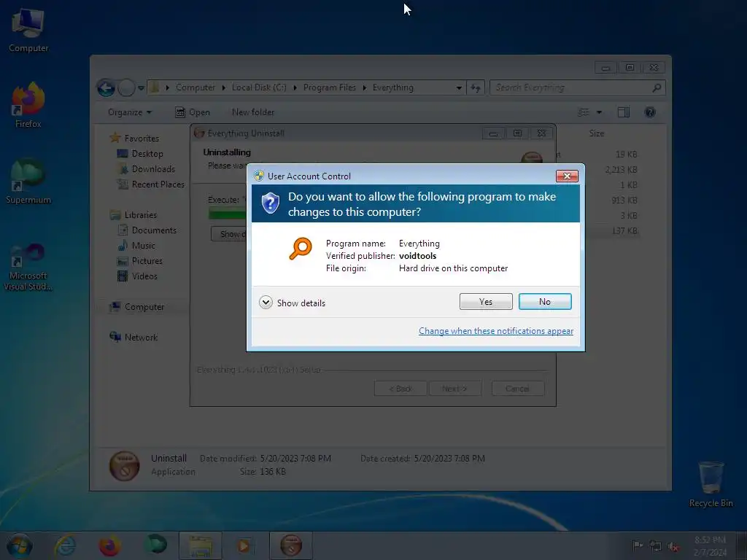The height and width of the screenshot is (560, 747).
Task: Click Cancel in Everything Uninstall window
Action: pyautogui.click(x=517, y=389)
